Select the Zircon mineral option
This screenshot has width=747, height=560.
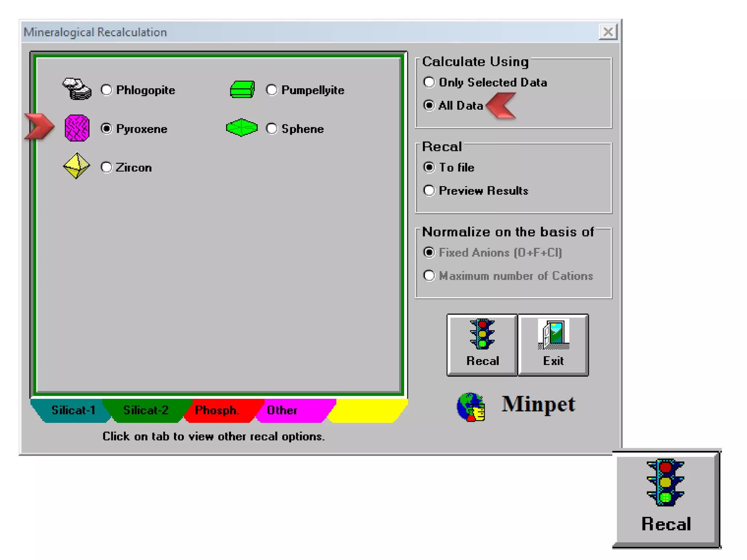tap(107, 167)
